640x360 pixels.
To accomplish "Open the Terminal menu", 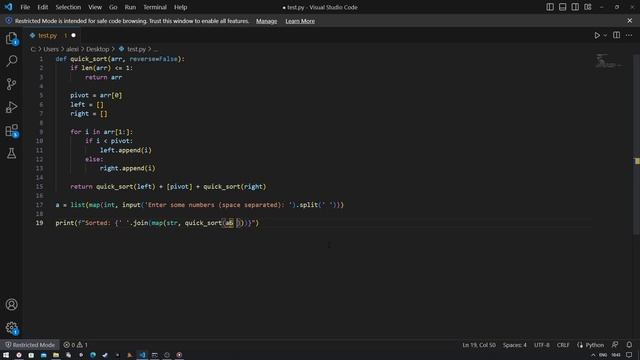I will tap(155, 7).
